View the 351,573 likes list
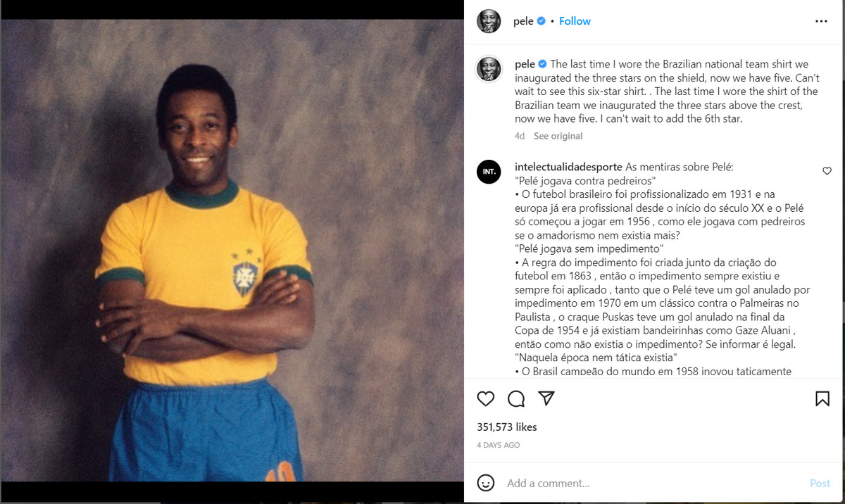Screen dimensions: 845x504 (x=507, y=427)
